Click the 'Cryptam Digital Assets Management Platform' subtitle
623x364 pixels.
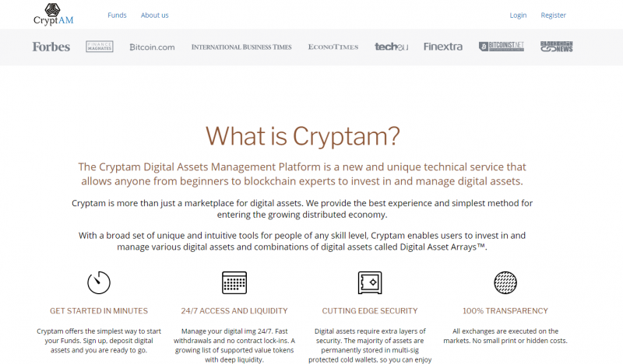[302, 174]
